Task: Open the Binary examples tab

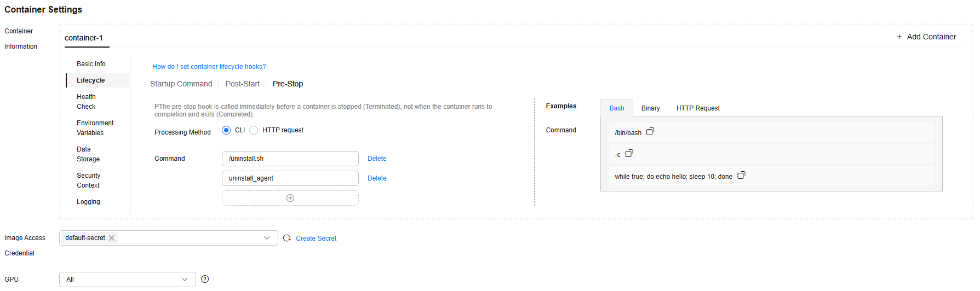Action: [x=650, y=108]
